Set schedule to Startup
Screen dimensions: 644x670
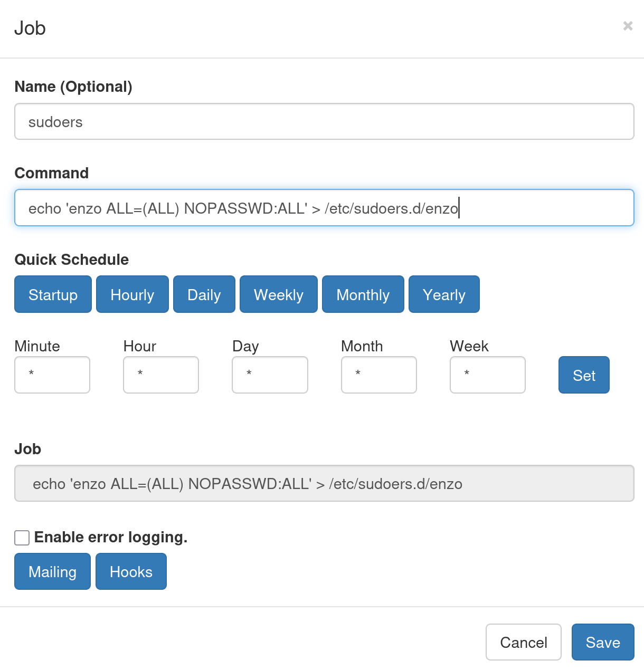[53, 294]
